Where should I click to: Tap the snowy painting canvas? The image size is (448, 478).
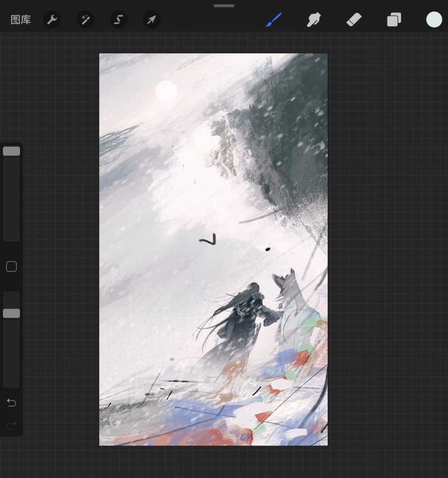(x=213, y=249)
